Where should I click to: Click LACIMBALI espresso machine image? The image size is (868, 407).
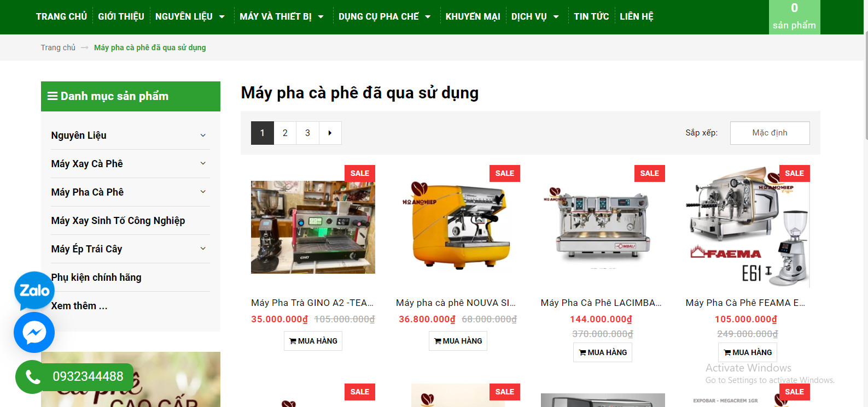point(603,226)
